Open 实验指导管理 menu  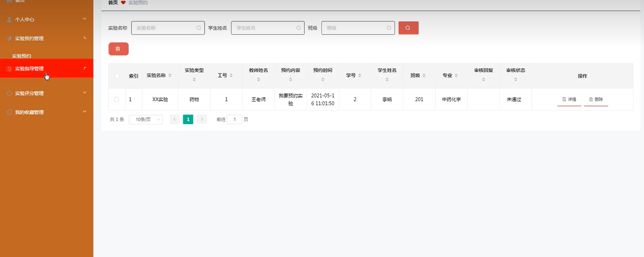tap(47, 68)
